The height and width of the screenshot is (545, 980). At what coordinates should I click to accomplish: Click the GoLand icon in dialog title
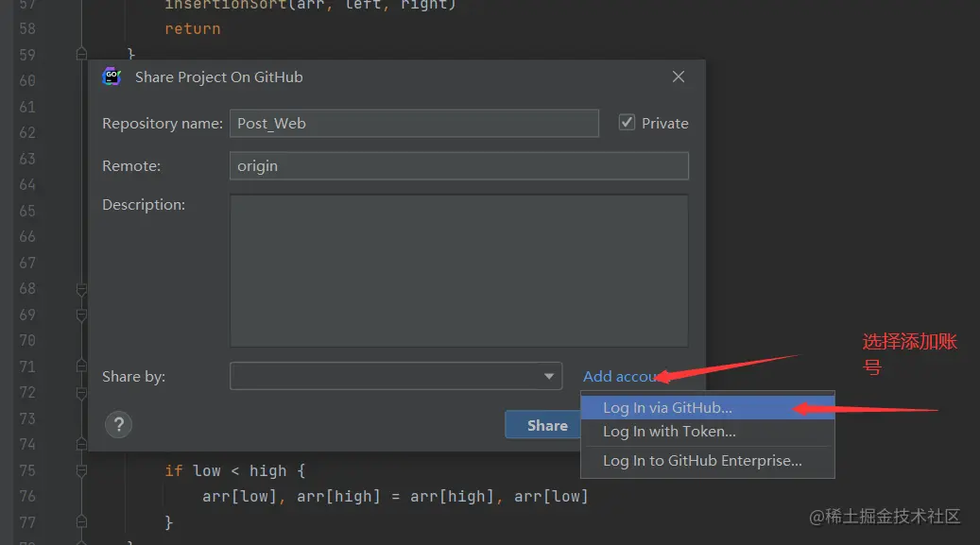(112, 77)
